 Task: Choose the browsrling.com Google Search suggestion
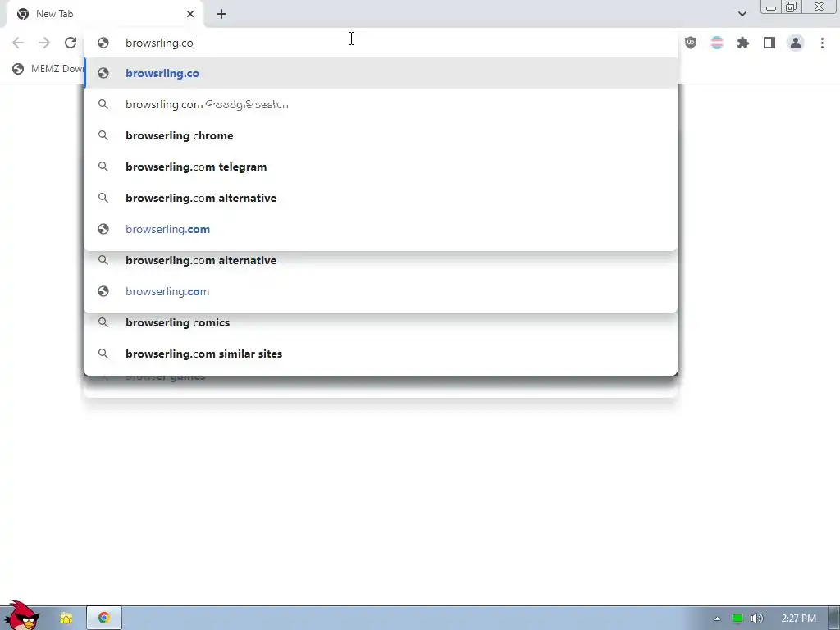381,104
